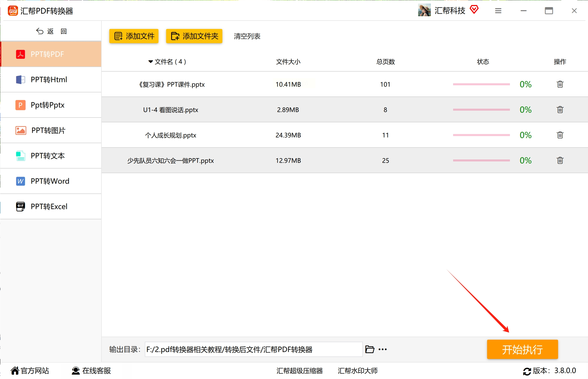Browse output path with three-dots button
This screenshot has height=379, width=588.
[x=383, y=349]
